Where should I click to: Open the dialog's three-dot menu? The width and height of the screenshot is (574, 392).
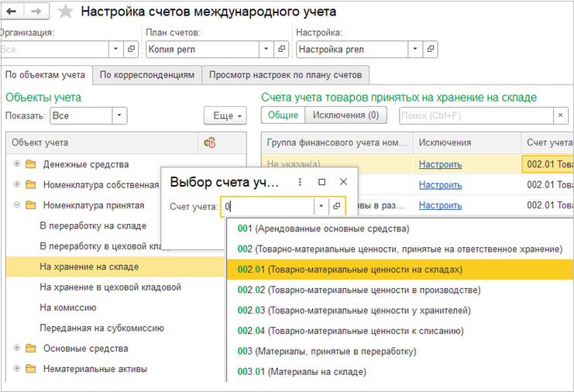click(300, 181)
